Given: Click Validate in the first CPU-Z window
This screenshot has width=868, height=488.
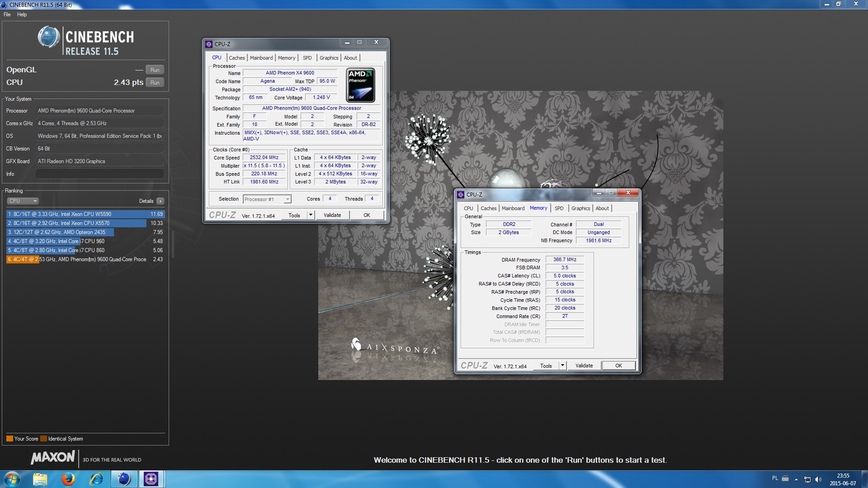Looking at the screenshot, I should click(332, 215).
